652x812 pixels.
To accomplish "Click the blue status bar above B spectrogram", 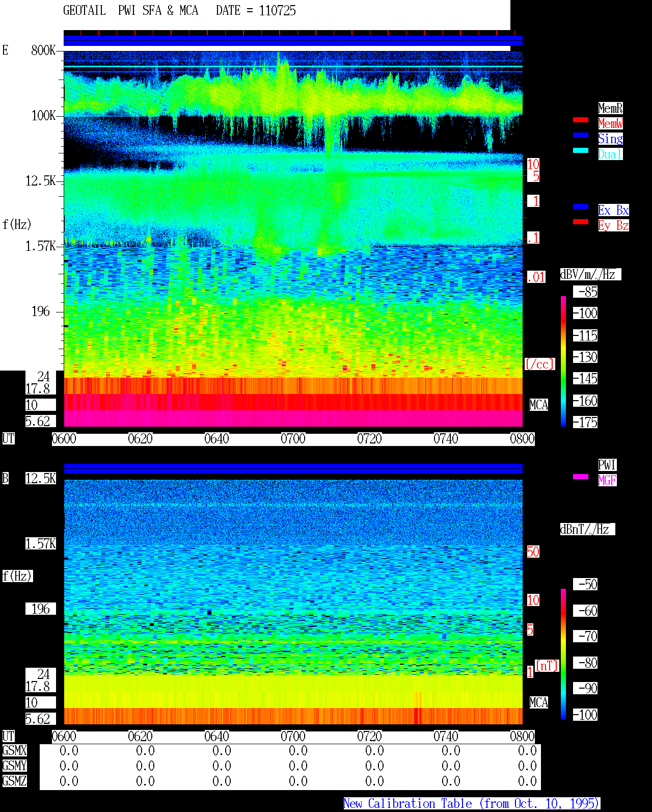I will click(x=293, y=468).
